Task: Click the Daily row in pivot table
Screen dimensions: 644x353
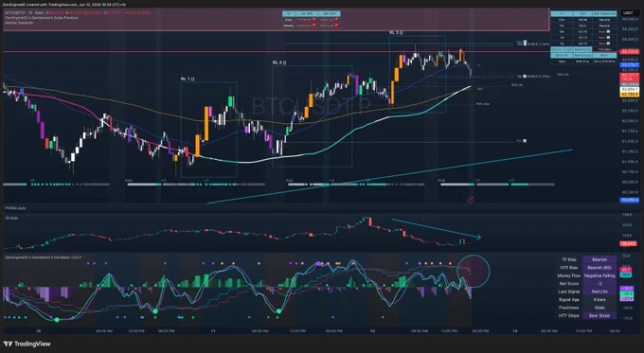Action: coord(312,19)
